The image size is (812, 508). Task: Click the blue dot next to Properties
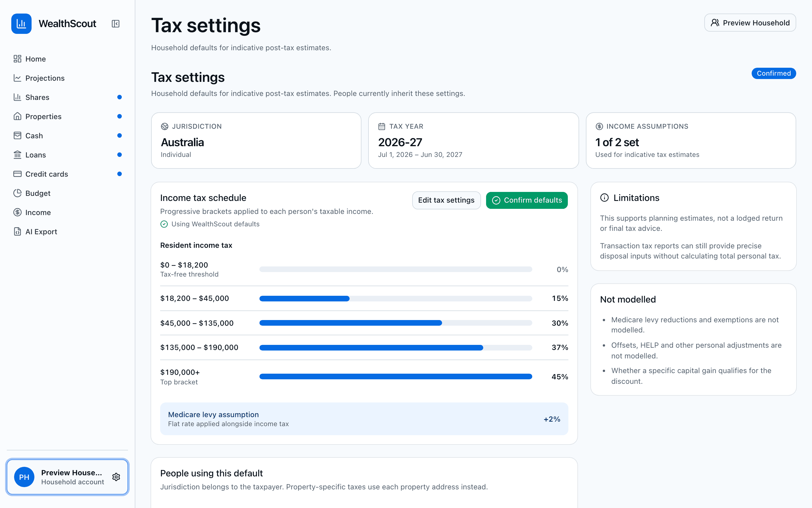click(x=120, y=116)
